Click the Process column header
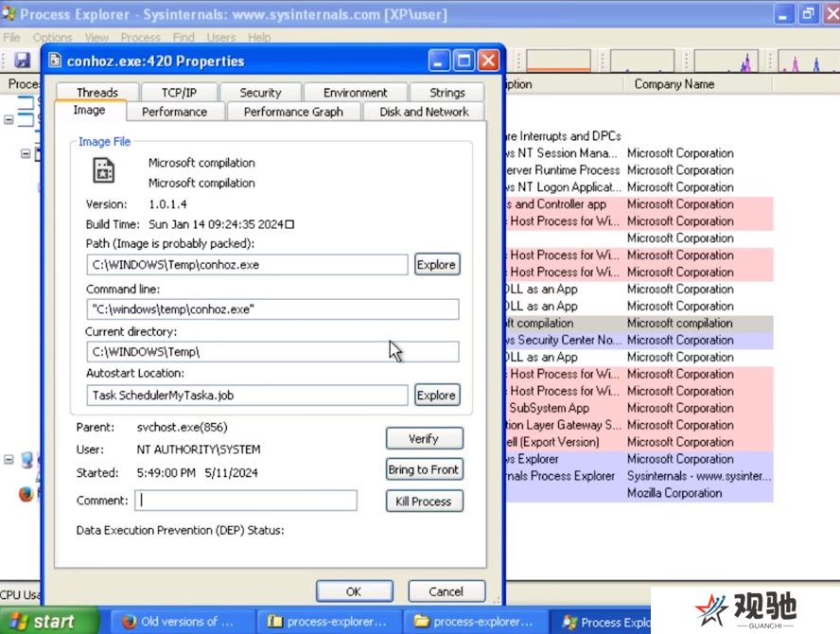Viewport: 840px width, 634px height. pos(22,84)
